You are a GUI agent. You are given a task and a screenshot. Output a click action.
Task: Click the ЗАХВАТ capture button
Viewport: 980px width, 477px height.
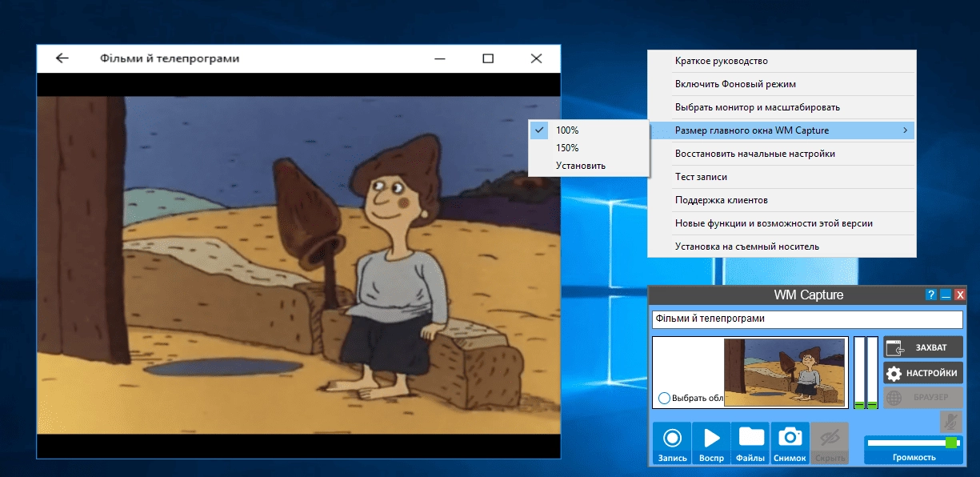pyautogui.click(x=923, y=347)
